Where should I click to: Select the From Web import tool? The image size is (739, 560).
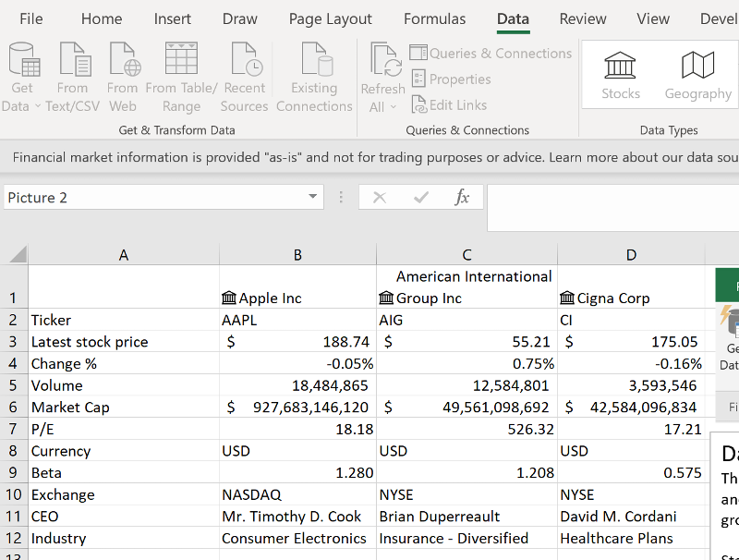(x=123, y=74)
